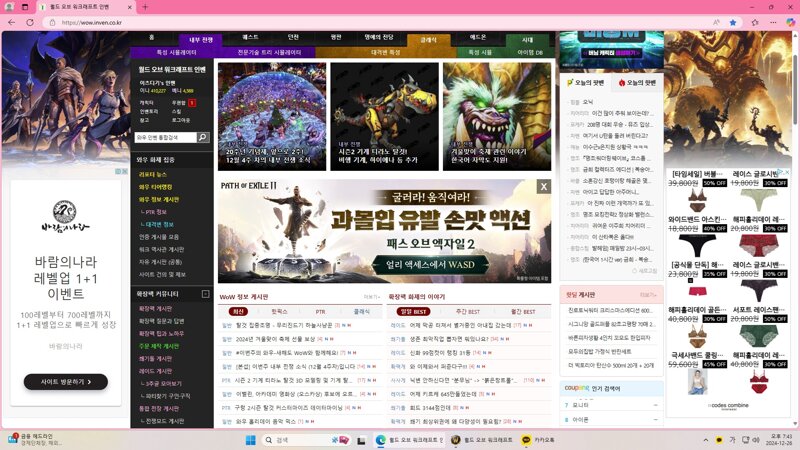Open the 시즌2 기계 티라노 탈것 thumbnail
The width and height of the screenshot is (800, 450).
pyautogui.click(x=384, y=117)
